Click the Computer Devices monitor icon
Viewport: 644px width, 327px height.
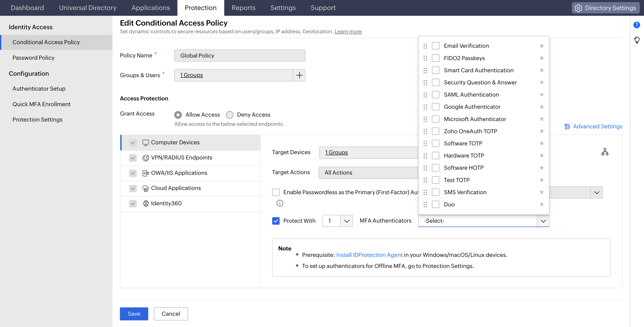tap(145, 143)
